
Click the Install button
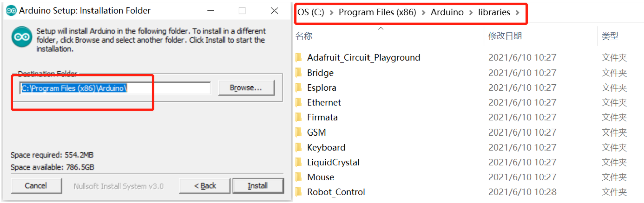pos(258,186)
